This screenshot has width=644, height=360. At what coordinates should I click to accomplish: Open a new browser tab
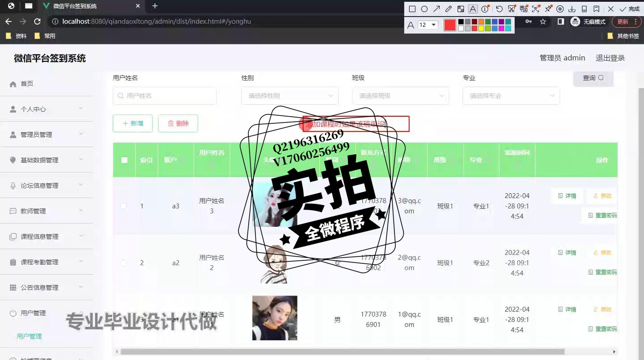(155, 6)
